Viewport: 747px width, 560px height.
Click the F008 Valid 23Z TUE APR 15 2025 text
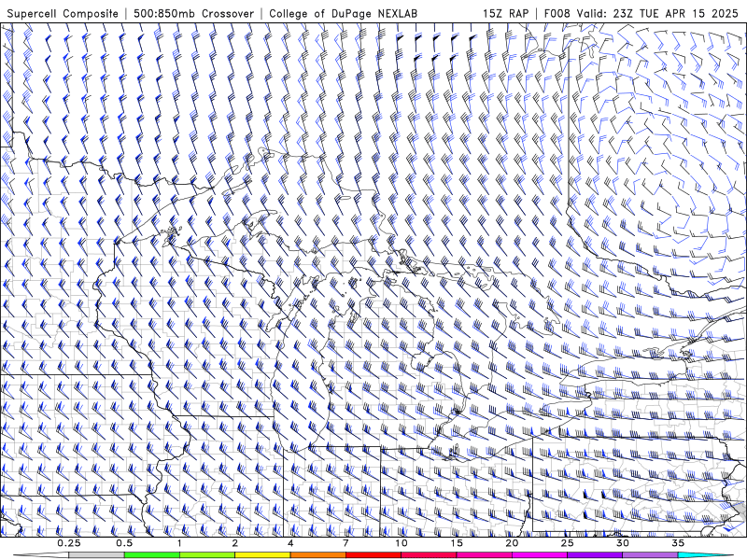tap(641, 13)
